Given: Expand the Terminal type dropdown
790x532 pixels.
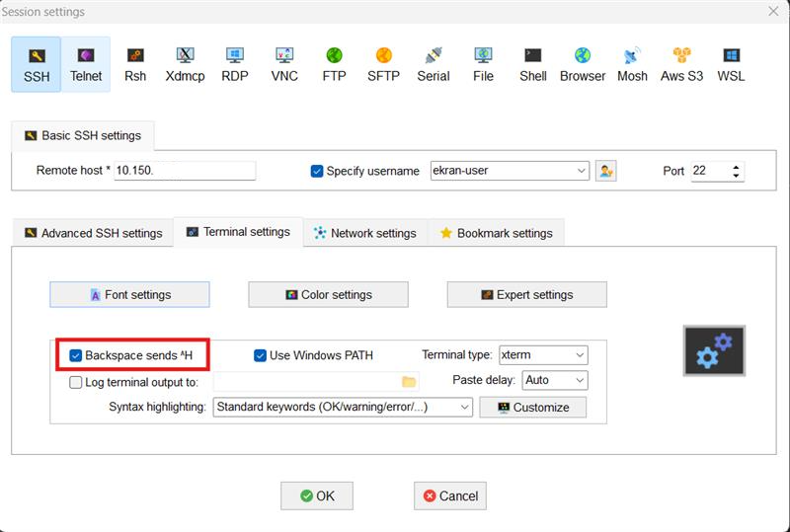Looking at the screenshot, I should coord(580,354).
